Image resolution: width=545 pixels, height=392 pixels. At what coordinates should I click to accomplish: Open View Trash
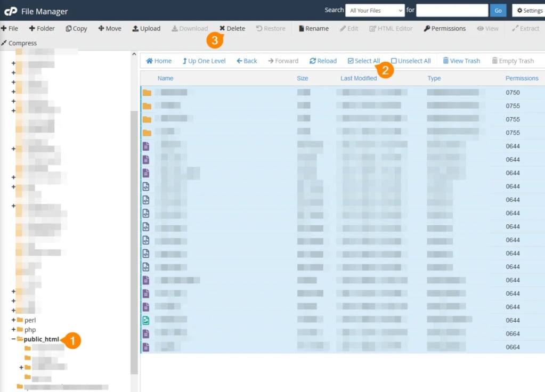pyautogui.click(x=461, y=61)
